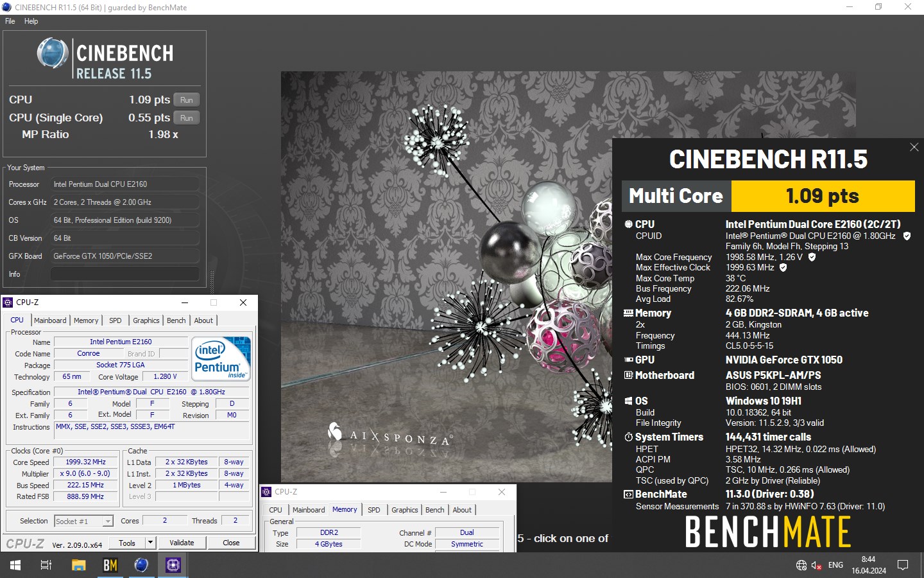This screenshot has width=924, height=578.
Task: Click shield icon beside Max Effective Clock
Action: (x=783, y=267)
